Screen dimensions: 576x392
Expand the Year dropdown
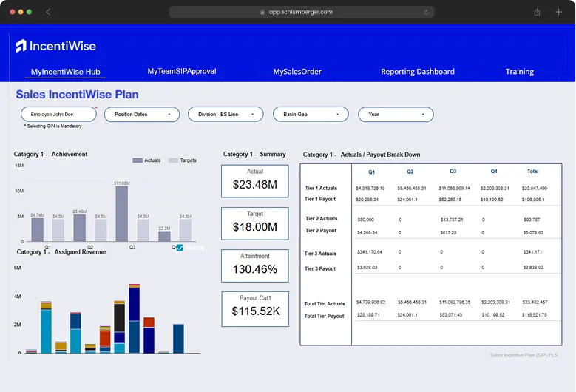pos(396,114)
